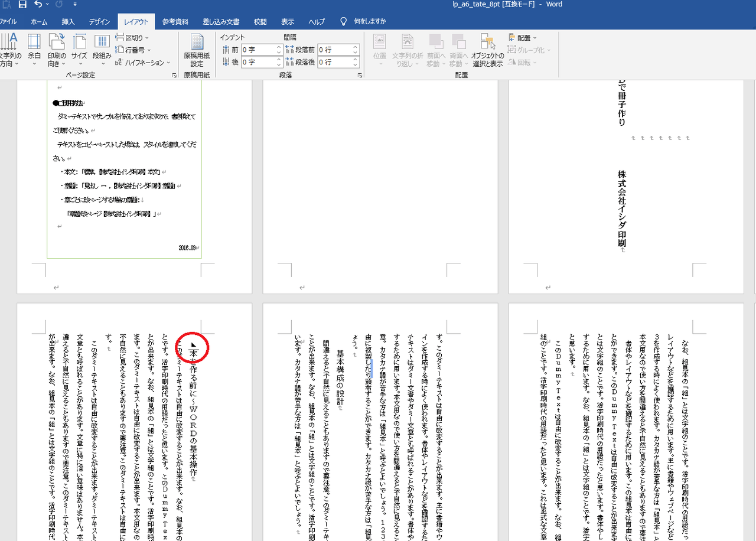Decrease 段落前 spacing with the down arrow

356,53
